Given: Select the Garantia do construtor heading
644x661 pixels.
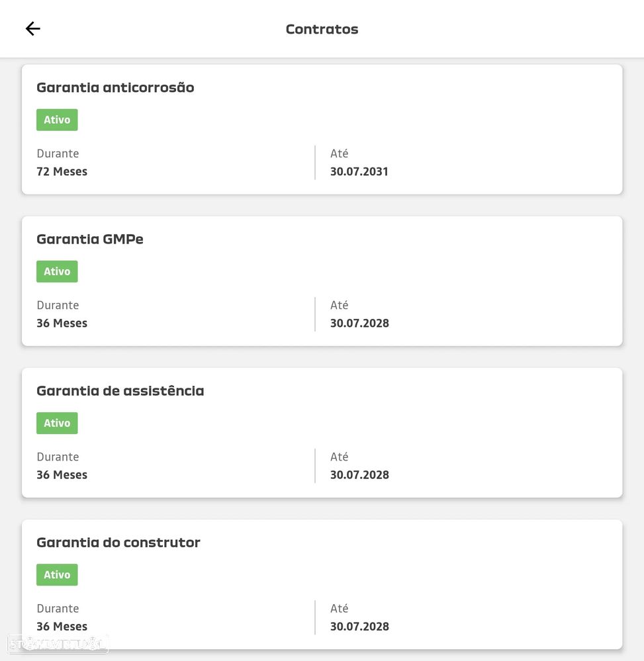Looking at the screenshot, I should click(x=118, y=543).
